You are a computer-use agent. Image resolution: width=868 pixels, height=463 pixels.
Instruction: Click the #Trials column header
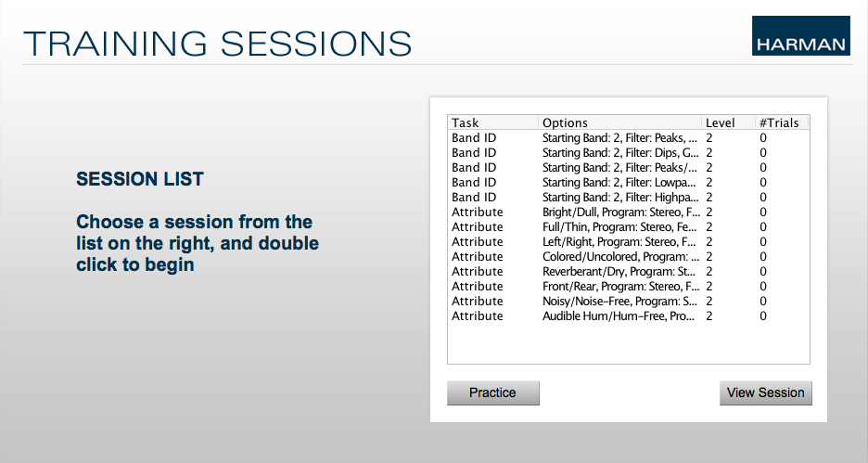tap(782, 123)
